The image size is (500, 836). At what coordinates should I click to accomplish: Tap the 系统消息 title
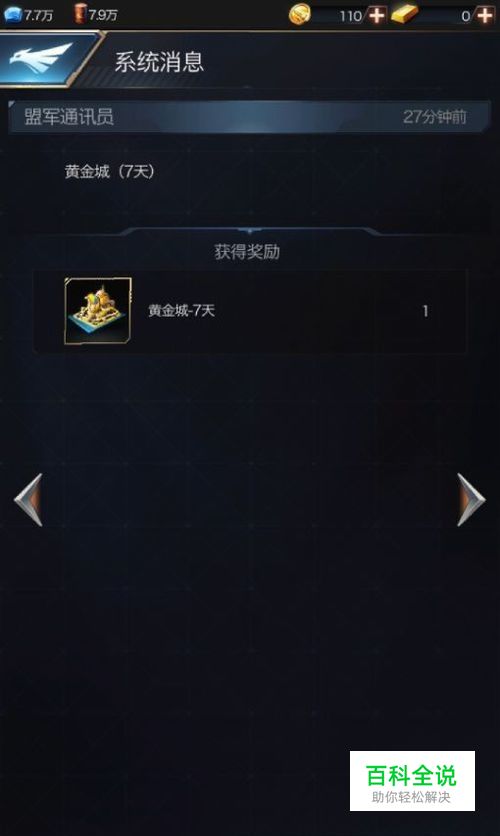(159, 62)
